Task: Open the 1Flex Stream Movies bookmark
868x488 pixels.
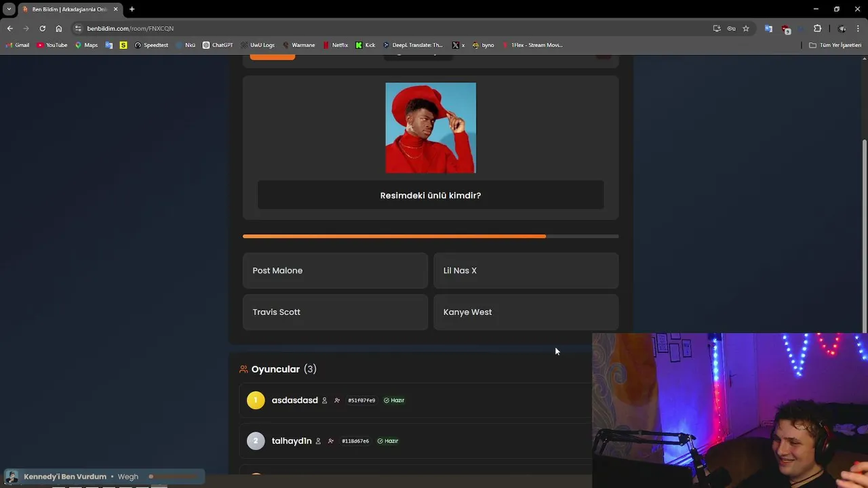Action: click(532, 45)
